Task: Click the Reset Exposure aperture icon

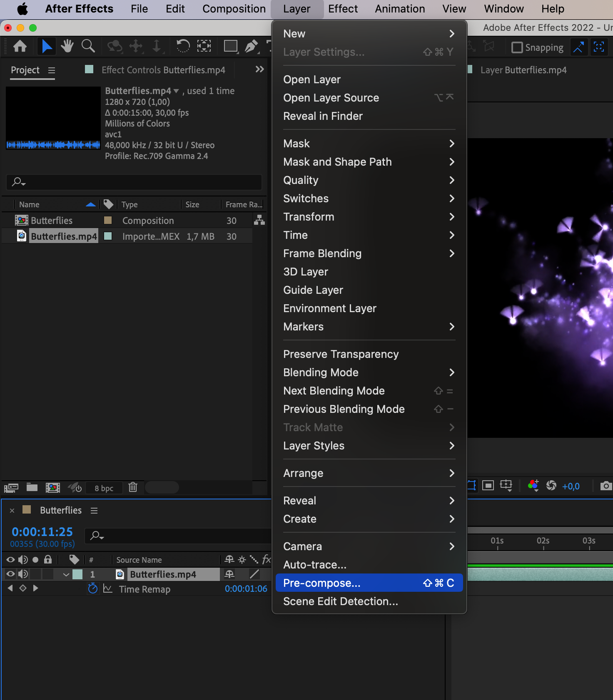Action: click(x=551, y=486)
